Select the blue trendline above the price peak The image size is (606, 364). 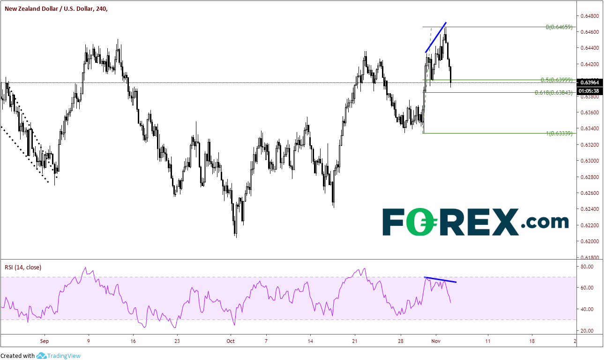(x=436, y=37)
